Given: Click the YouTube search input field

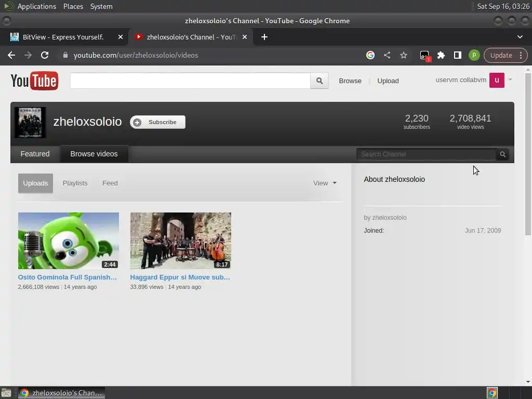Looking at the screenshot, I should point(190,81).
